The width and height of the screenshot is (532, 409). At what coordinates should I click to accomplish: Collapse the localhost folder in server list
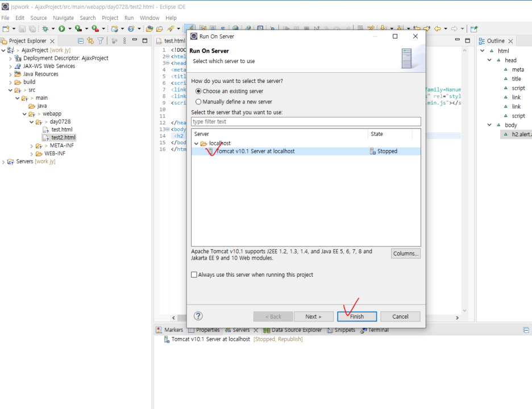197,144
